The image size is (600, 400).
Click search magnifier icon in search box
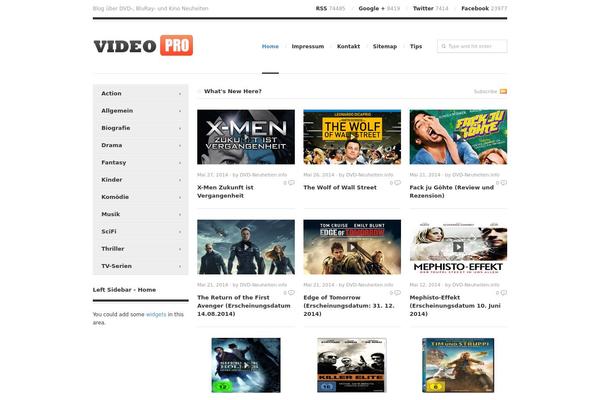pyautogui.click(x=444, y=46)
